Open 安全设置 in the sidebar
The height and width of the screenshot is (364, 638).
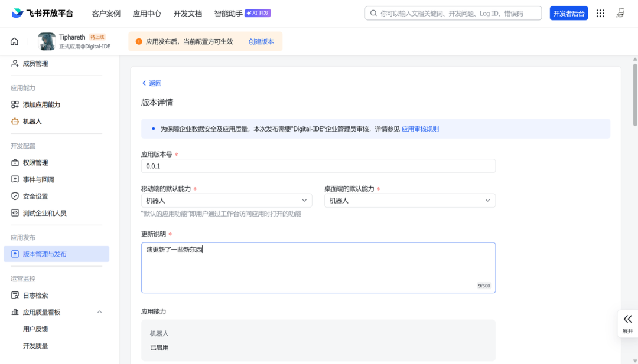click(35, 196)
